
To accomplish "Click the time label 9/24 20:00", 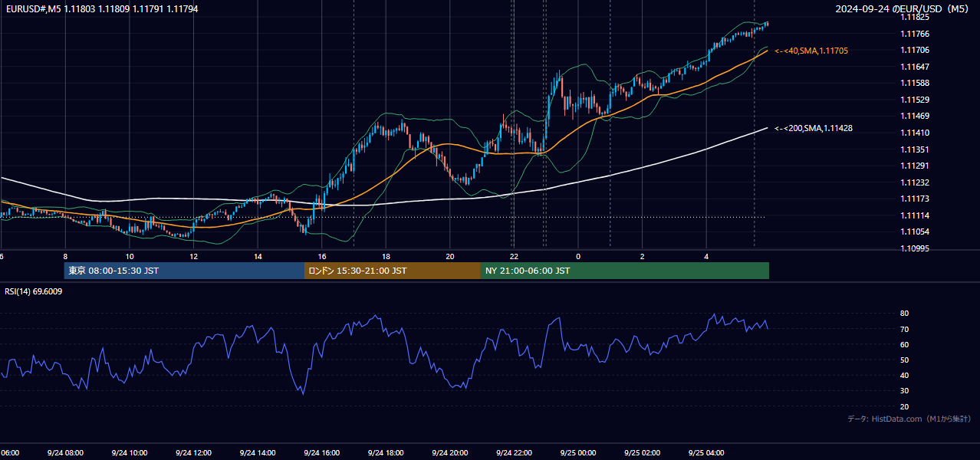I will pos(450,453).
